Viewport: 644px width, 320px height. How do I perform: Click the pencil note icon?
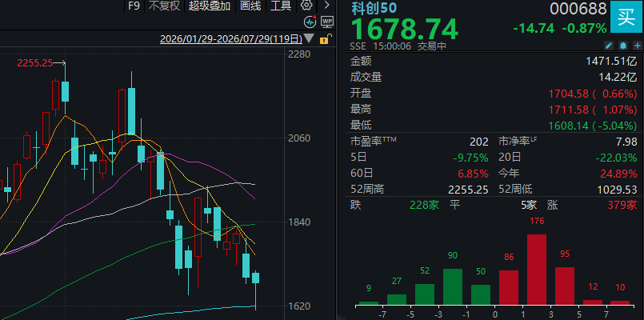point(610,46)
